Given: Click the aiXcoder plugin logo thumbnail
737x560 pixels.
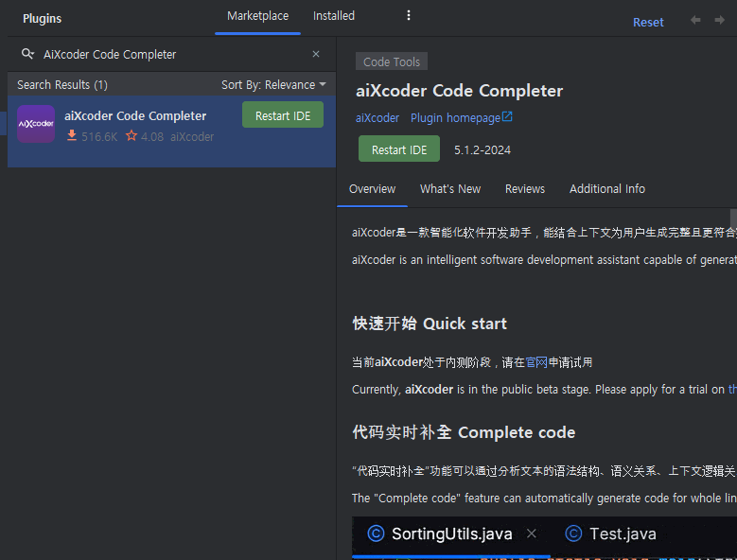Looking at the screenshot, I should pyautogui.click(x=36, y=124).
